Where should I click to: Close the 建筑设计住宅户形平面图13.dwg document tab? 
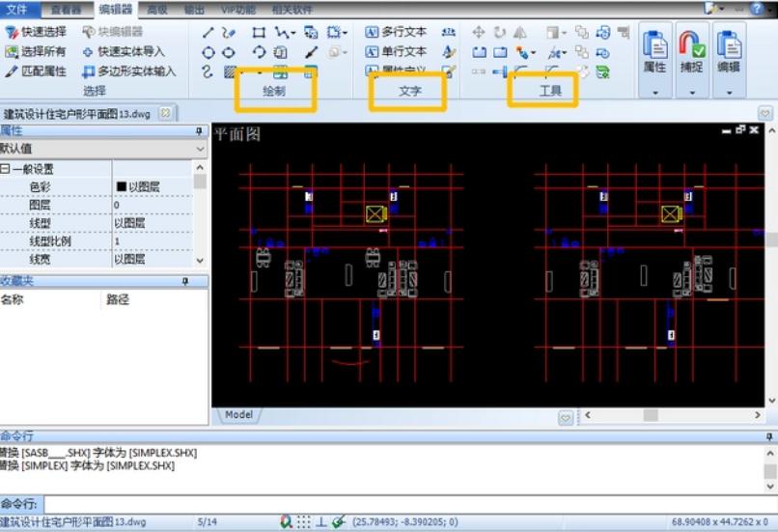[166, 114]
